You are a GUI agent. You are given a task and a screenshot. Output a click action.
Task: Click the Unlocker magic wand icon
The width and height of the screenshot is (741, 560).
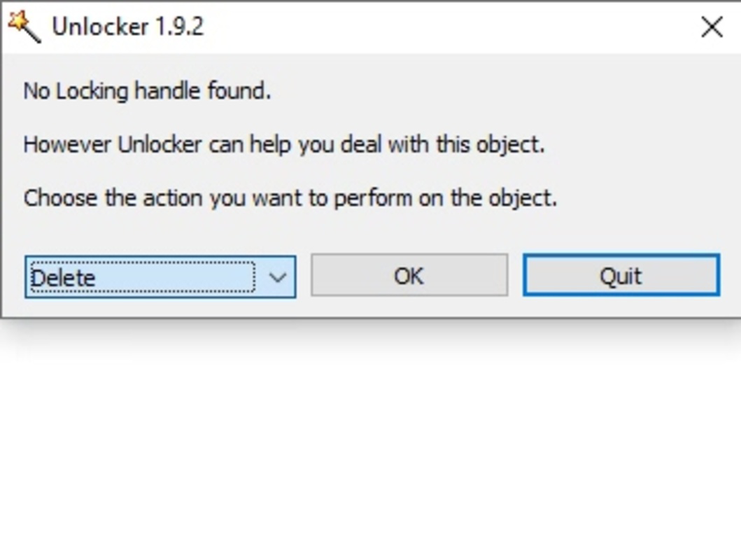pyautogui.click(x=24, y=27)
